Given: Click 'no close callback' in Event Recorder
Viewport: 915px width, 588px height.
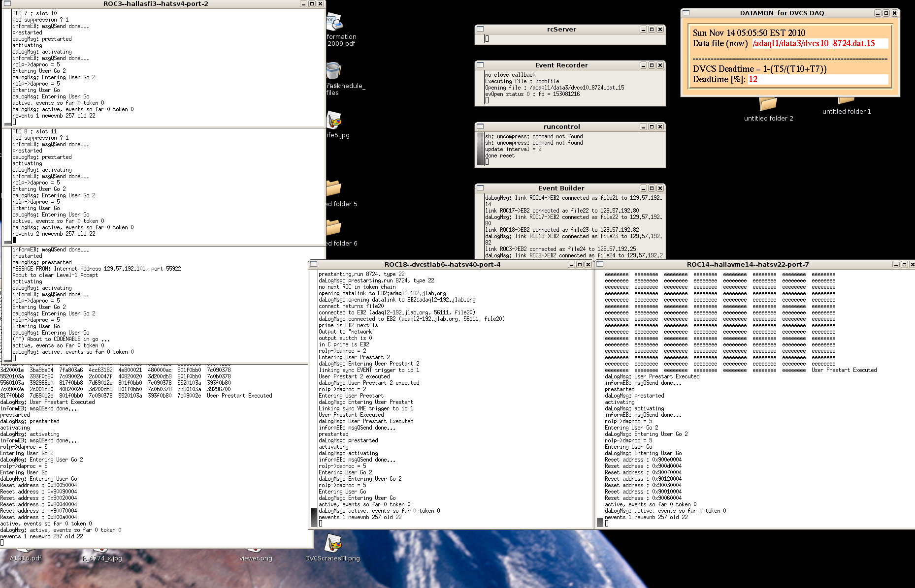Looking at the screenshot, I should [x=510, y=75].
